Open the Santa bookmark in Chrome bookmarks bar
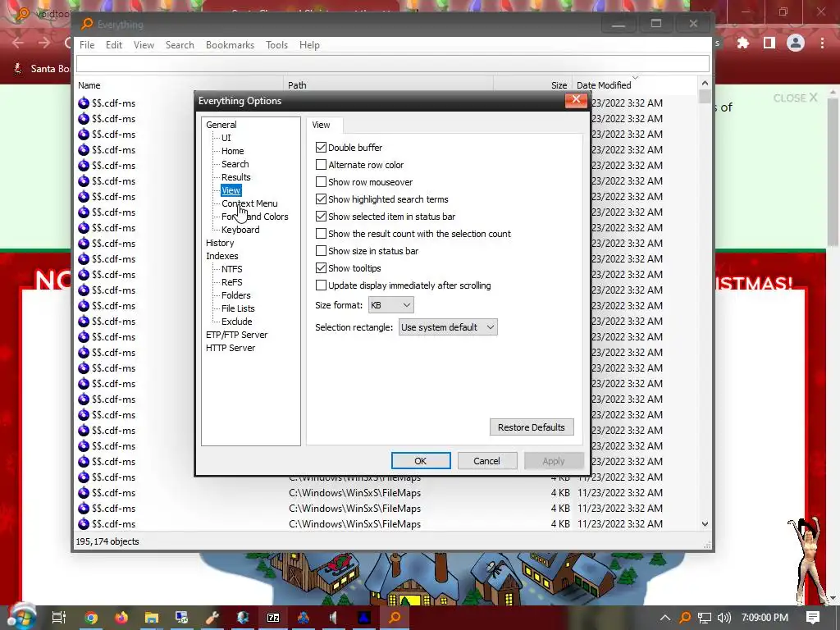 (42, 69)
